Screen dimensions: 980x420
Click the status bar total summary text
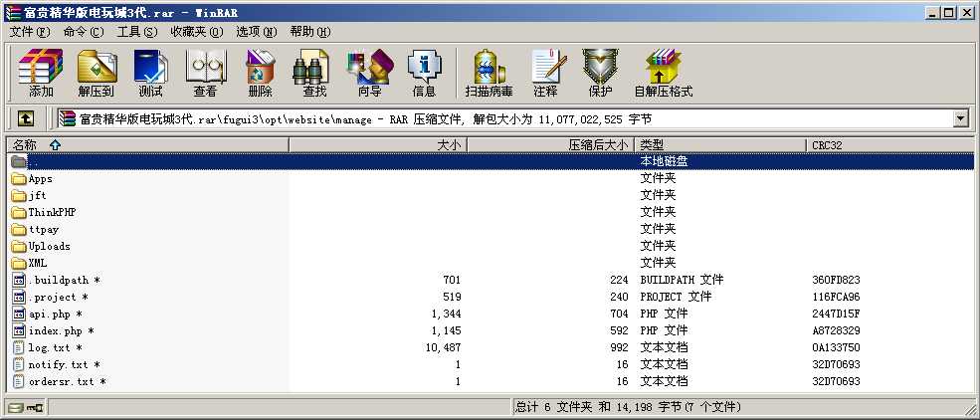(x=628, y=407)
